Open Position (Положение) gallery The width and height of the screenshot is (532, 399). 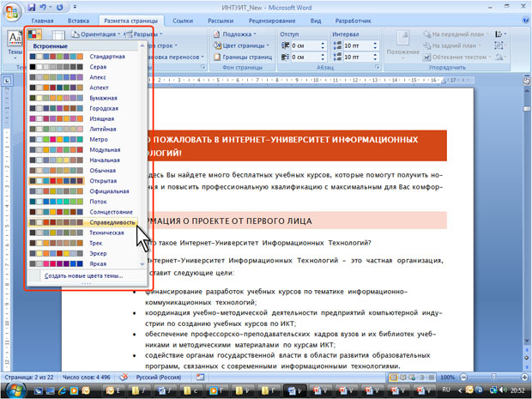click(x=403, y=45)
